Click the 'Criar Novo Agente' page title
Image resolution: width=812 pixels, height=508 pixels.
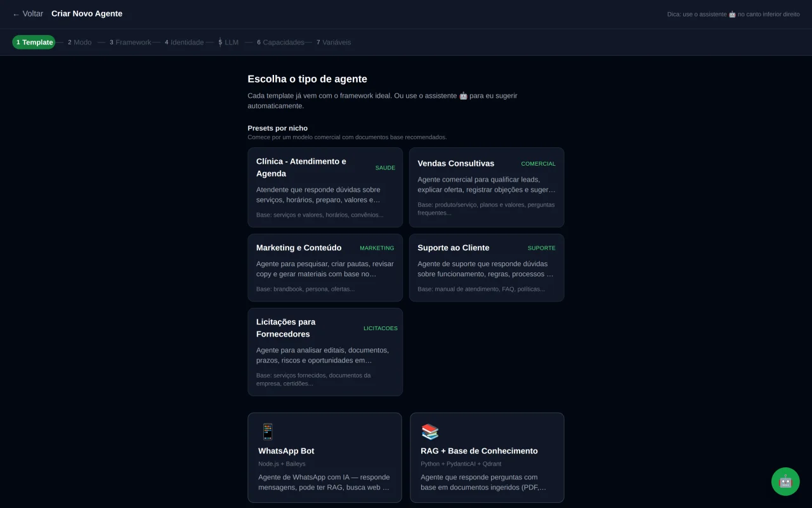tap(87, 14)
